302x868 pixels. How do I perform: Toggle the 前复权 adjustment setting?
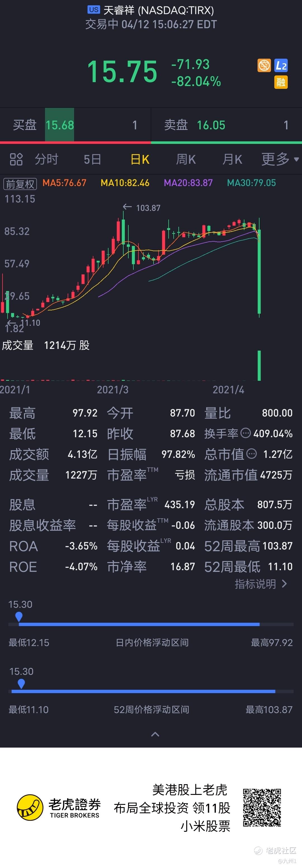tap(20, 184)
